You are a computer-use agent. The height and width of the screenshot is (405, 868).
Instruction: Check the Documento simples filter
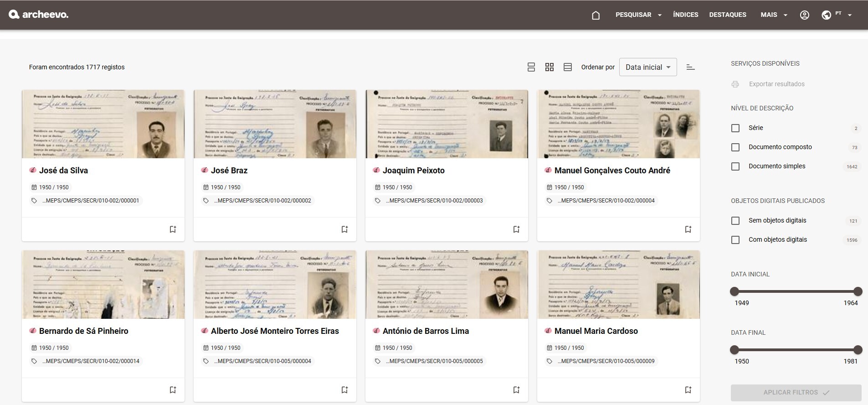point(735,166)
